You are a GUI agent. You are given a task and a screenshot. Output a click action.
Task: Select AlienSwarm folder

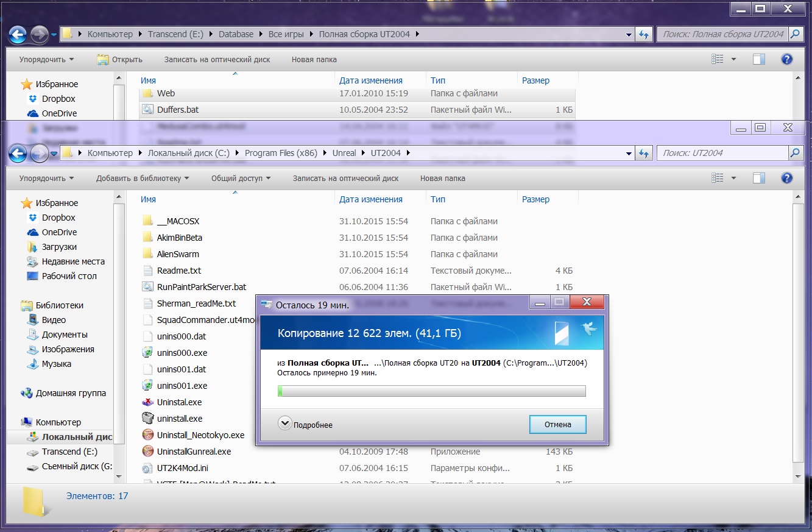pos(178,254)
